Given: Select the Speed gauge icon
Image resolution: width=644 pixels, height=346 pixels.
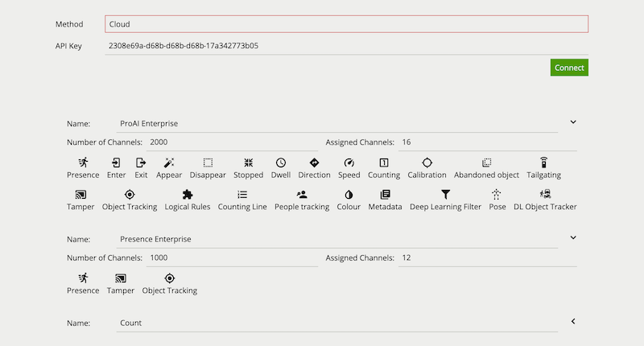Looking at the screenshot, I should point(349,163).
